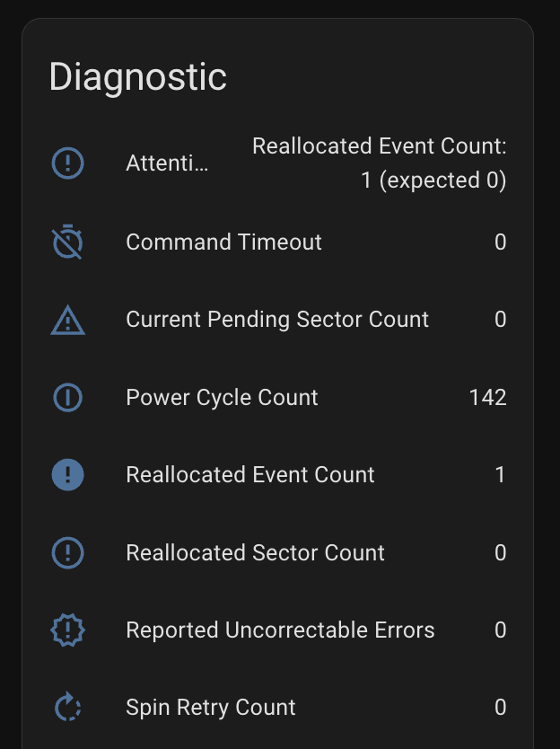Click the truncated Attenti… label
Viewport: 560px width, 749px height.
tap(167, 163)
